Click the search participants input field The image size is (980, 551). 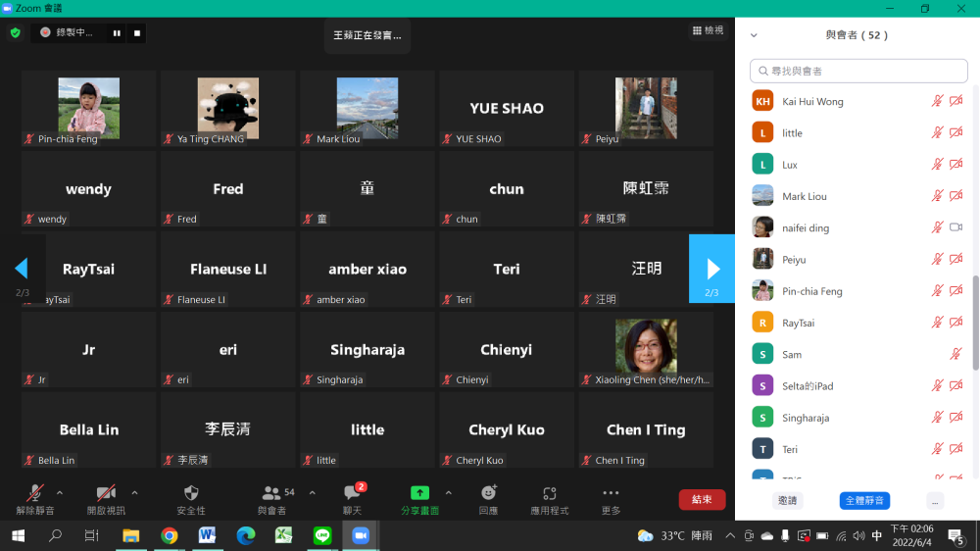(x=858, y=71)
